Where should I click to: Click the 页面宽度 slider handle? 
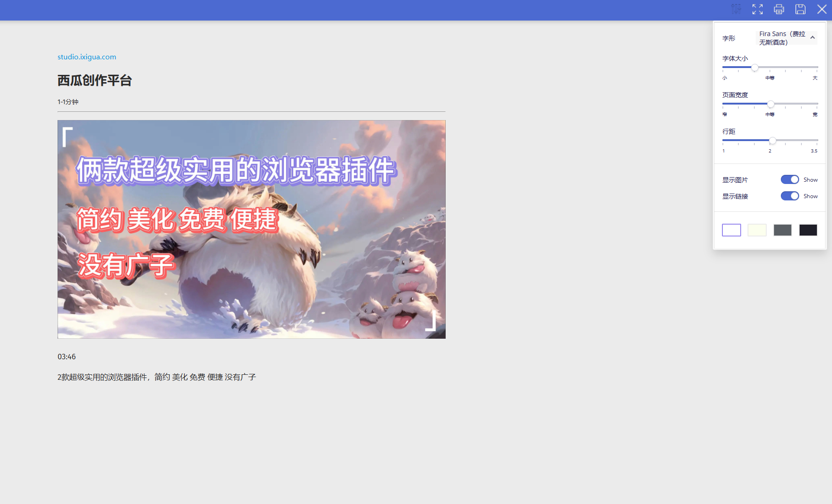coord(771,104)
